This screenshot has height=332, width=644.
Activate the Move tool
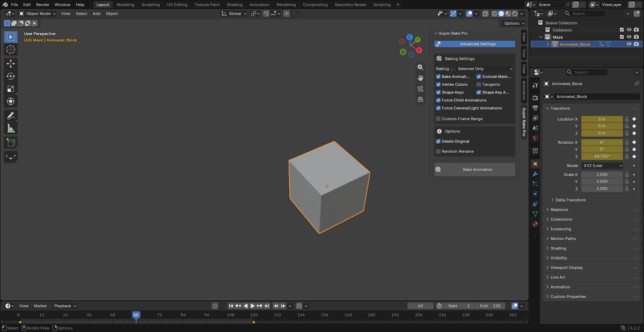[x=11, y=64]
